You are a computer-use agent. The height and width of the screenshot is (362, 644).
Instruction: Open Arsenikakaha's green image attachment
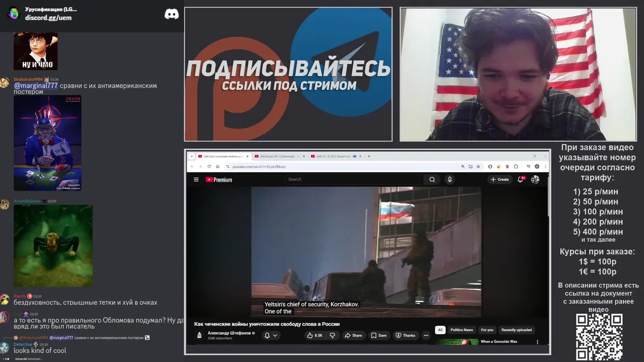[53, 245]
